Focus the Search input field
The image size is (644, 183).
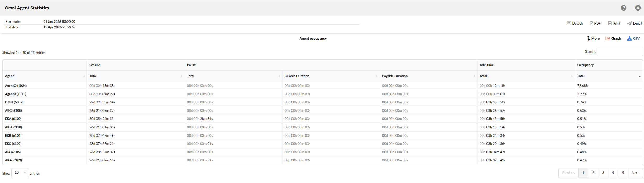620,52
